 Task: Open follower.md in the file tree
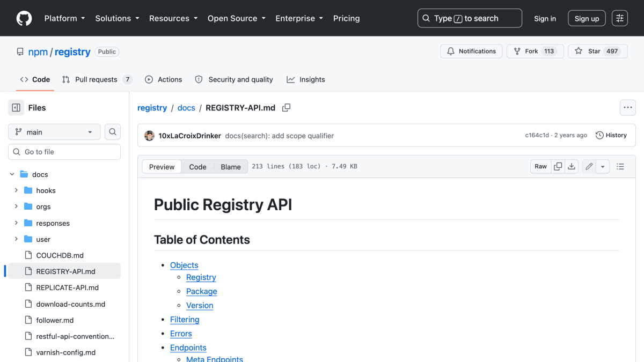(55, 320)
